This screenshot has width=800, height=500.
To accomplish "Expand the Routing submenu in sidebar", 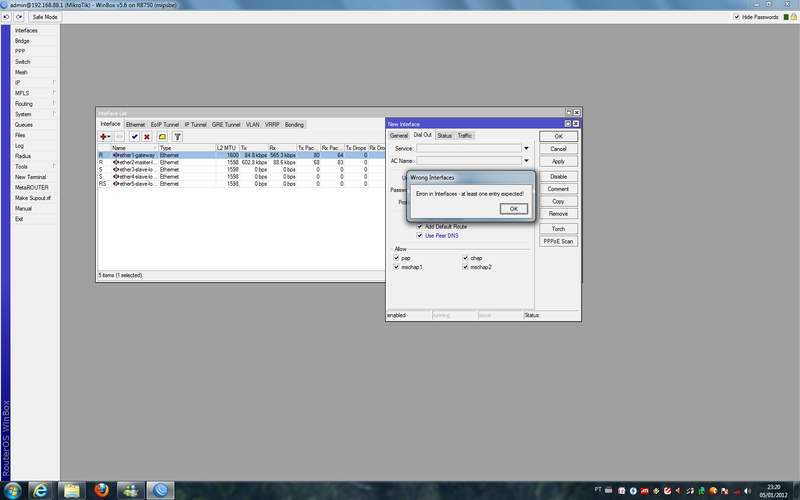I will click(x=54, y=104).
